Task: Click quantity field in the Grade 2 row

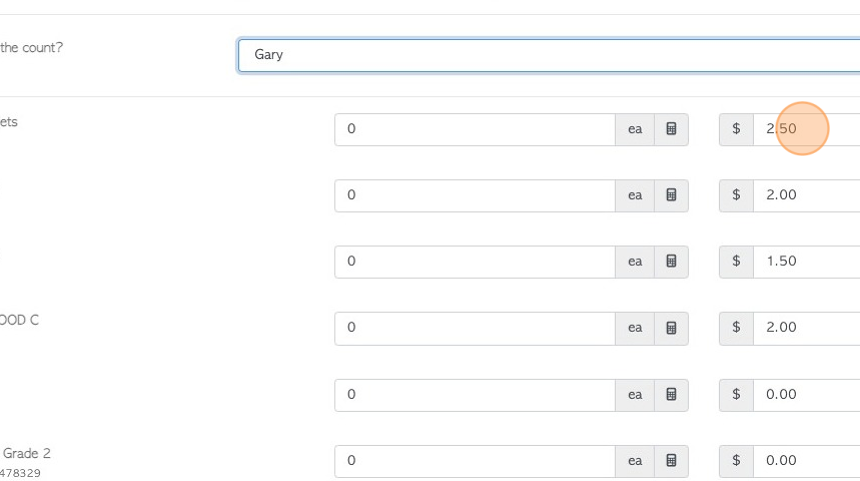Action: [475, 461]
